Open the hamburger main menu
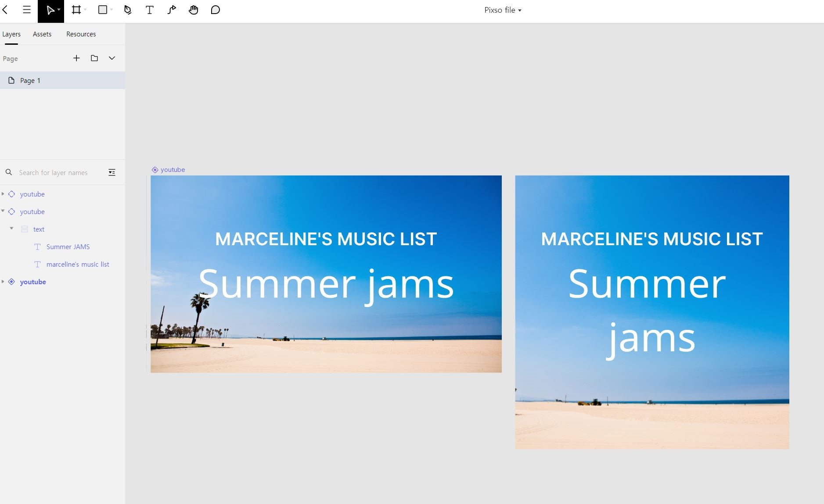 point(27,10)
